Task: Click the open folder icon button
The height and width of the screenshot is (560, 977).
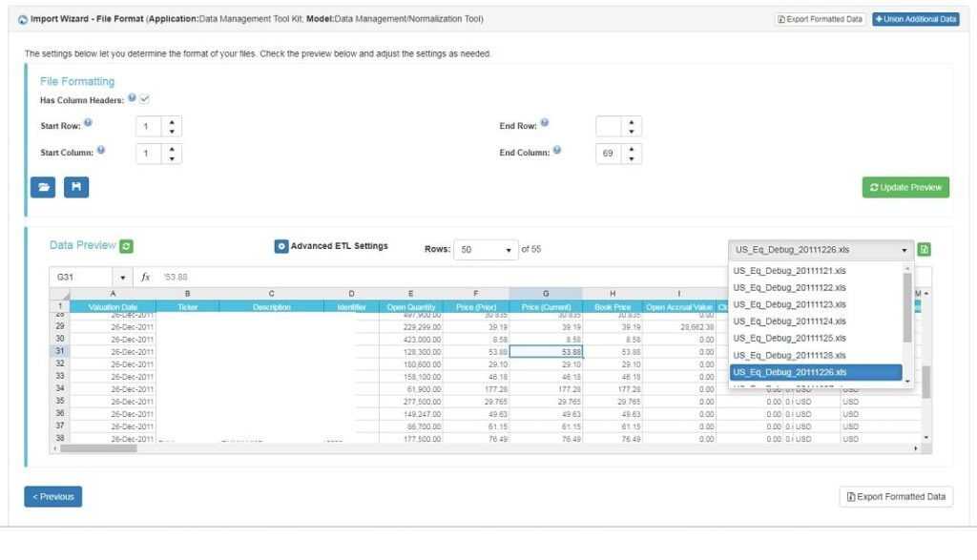Action: (43, 188)
